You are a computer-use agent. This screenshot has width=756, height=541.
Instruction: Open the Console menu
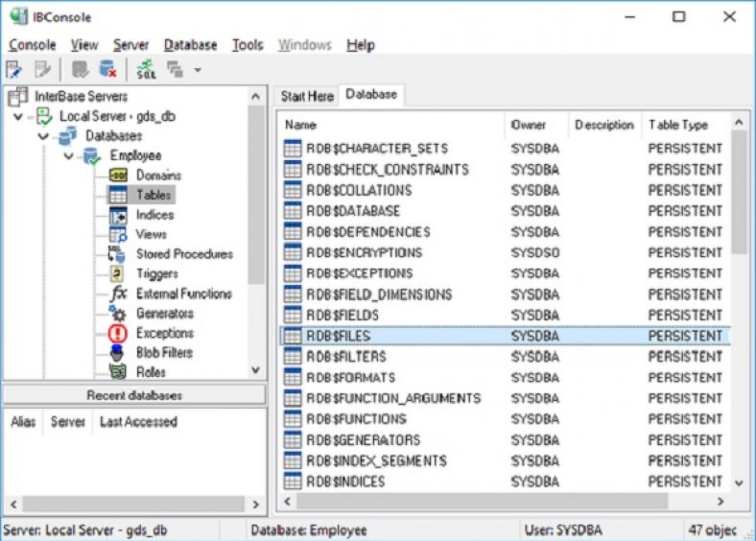click(x=33, y=45)
